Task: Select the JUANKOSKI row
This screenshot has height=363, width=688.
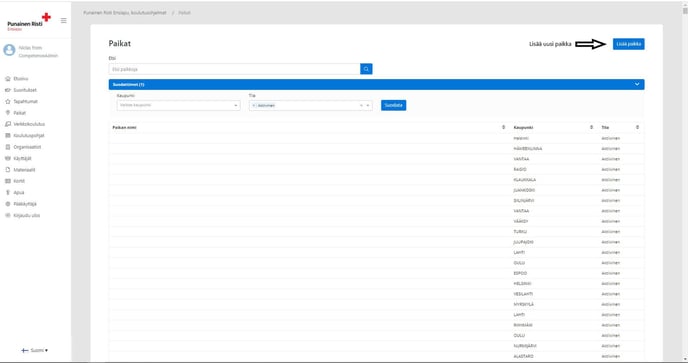Action: coord(376,190)
